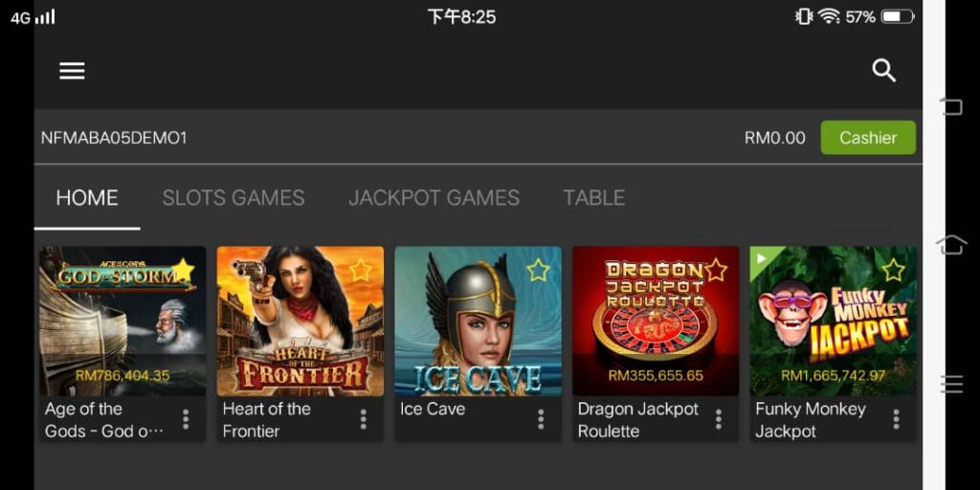The image size is (980, 490).
Task: Open options menu for Age of the Gods
Action: [x=186, y=419]
